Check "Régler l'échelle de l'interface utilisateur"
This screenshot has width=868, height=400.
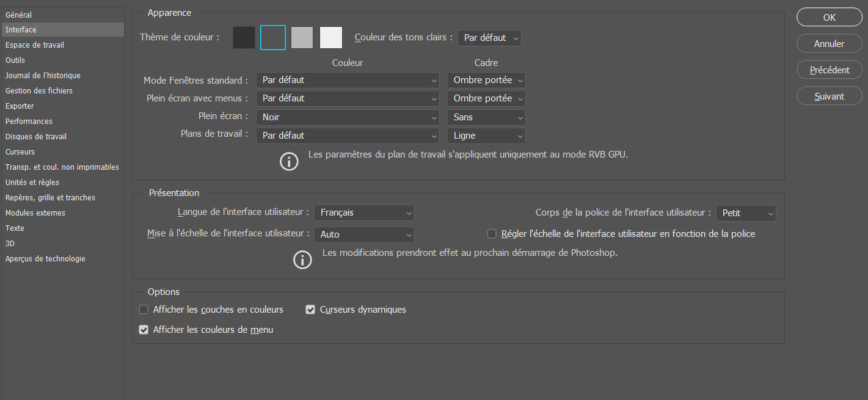(x=492, y=233)
